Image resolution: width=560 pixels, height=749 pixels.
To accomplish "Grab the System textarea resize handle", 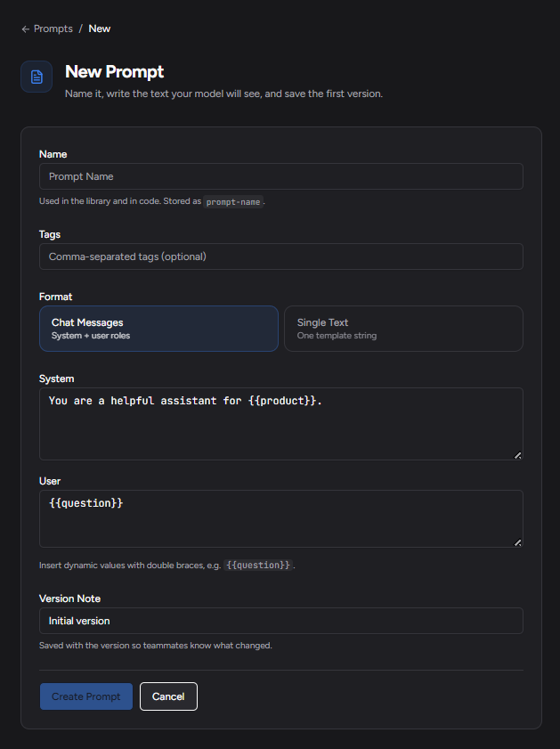I will [x=517, y=455].
